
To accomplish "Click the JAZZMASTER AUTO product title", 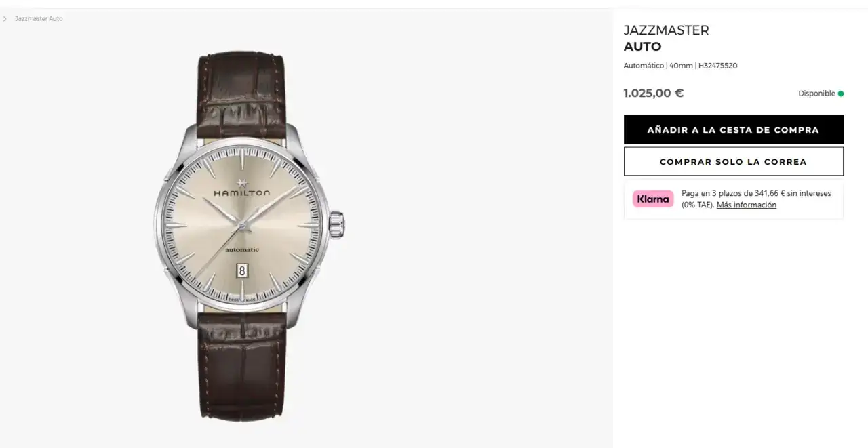I will point(666,39).
